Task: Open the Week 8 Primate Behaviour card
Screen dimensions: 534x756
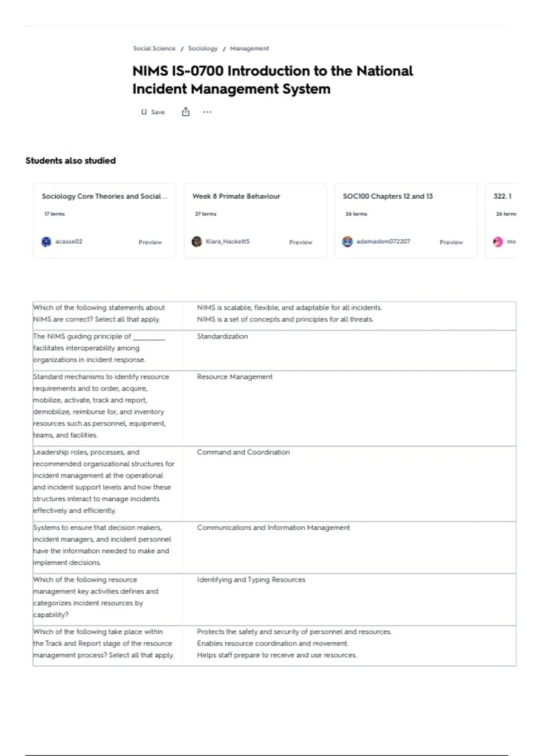Action: tap(255, 220)
